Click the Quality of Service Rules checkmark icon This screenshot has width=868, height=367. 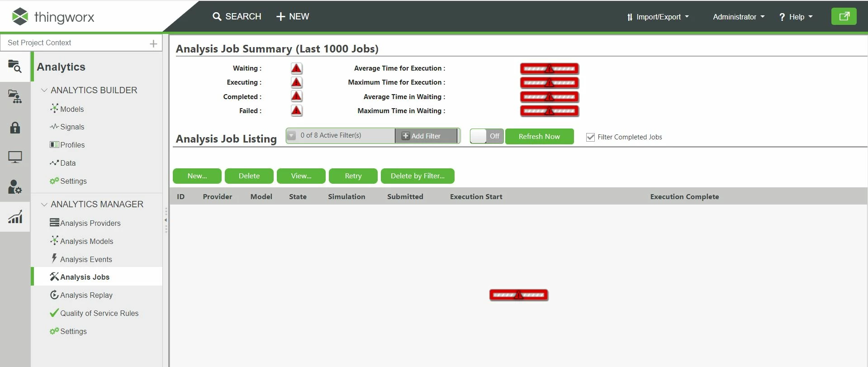pos(54,313)
